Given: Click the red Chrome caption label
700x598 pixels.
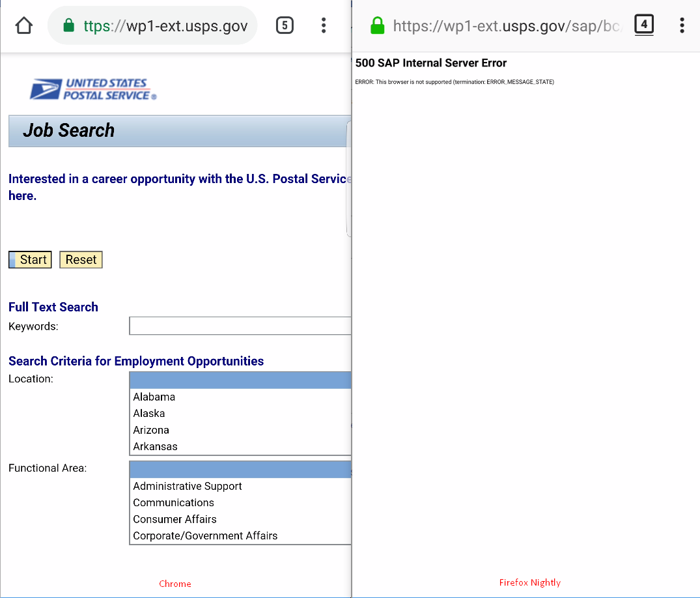Looking at the screenshot, I should click(x=175, y=584).
